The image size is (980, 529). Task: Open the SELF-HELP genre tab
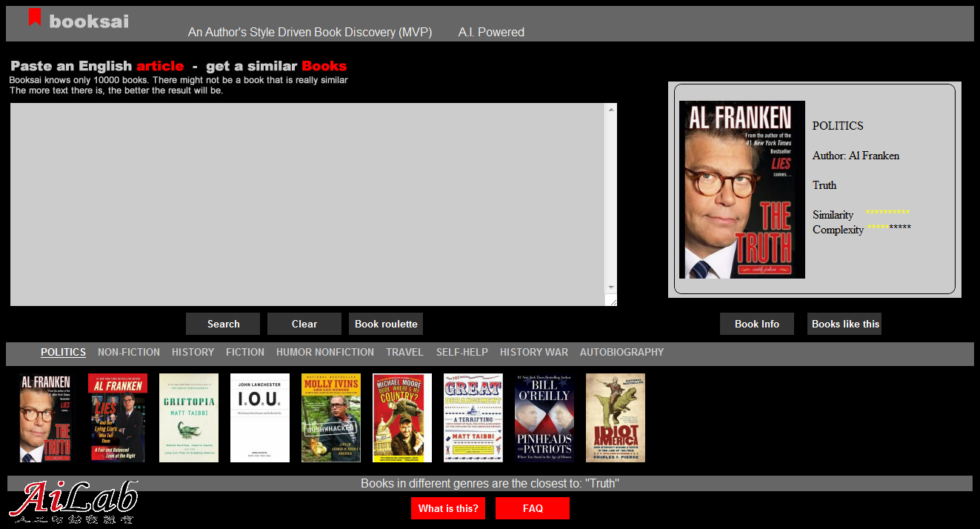pyautogui.click(x=462, y=352)
